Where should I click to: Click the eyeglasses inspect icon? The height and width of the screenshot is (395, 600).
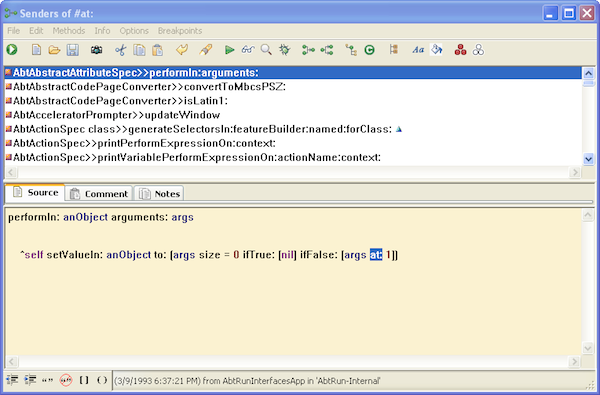pyautogui.click(x=248, y=50)
